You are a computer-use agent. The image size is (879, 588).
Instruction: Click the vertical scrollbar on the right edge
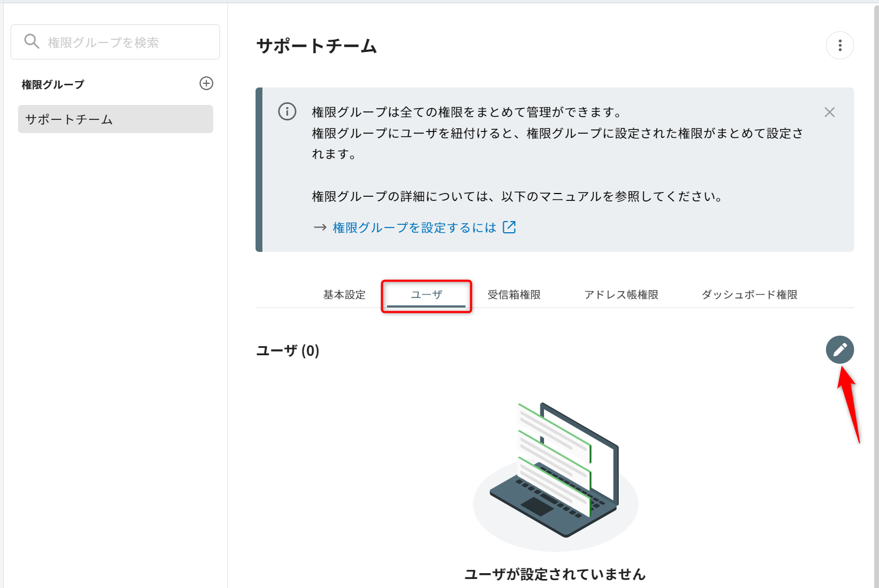coord(876,265)
